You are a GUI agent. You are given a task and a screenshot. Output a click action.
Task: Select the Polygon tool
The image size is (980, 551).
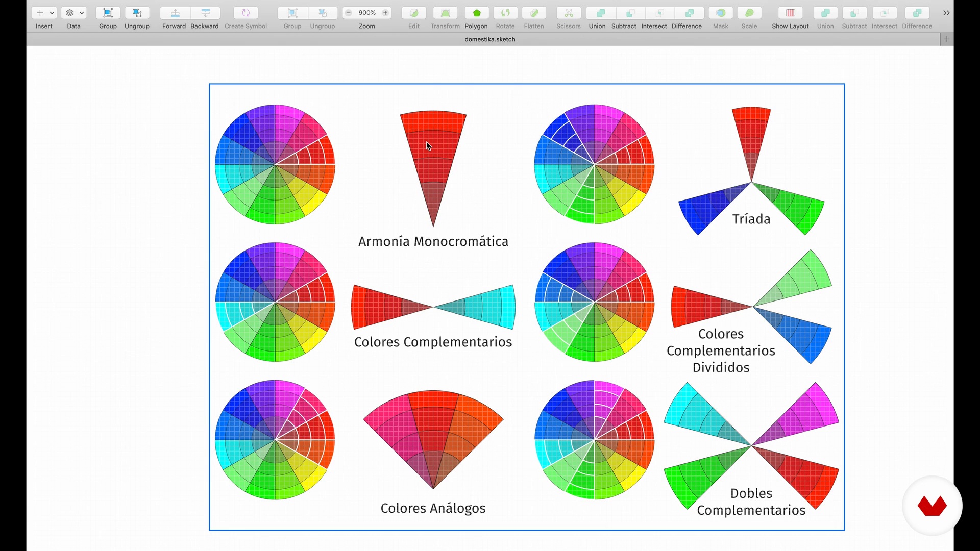(476, 13)
